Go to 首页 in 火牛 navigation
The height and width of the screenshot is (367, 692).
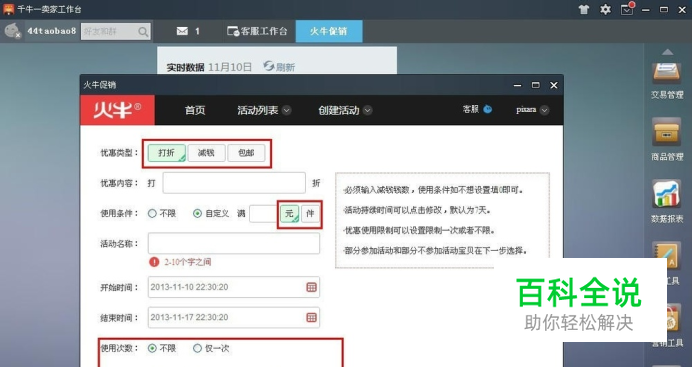[195, 110]
